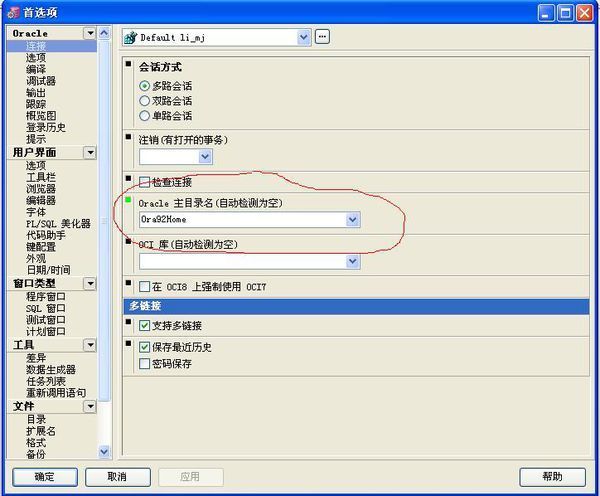Enable the 密码保存 checkbox
The image size is (600, 496).
pos(144,363)
